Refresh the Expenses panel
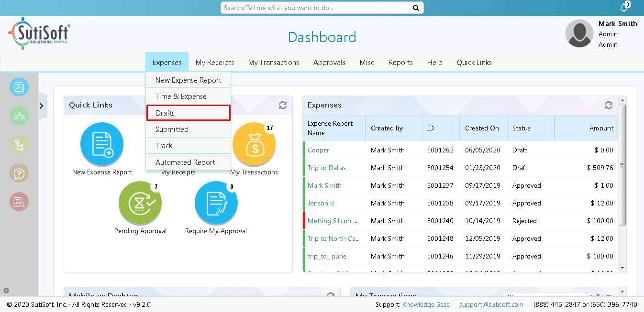 [x=609, y=105]
